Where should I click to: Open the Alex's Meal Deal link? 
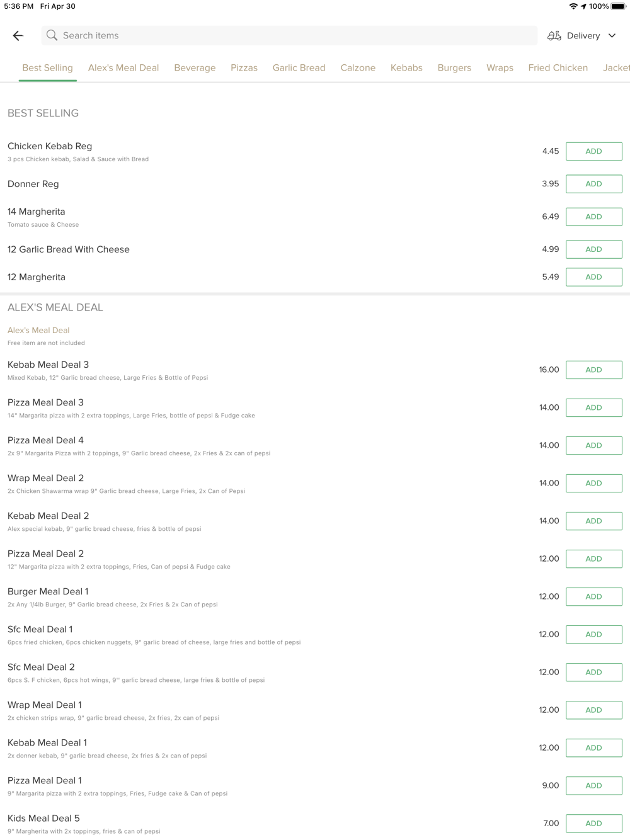pos(38,330)
